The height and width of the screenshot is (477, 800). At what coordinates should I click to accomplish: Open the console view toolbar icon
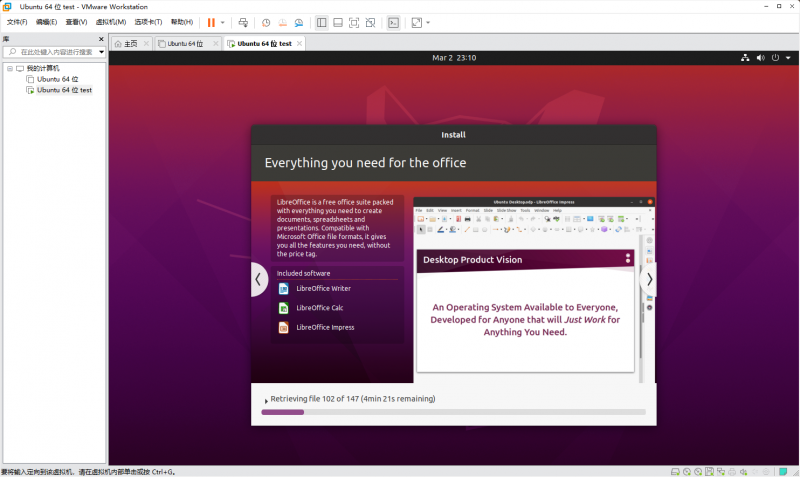coord(393,22)
